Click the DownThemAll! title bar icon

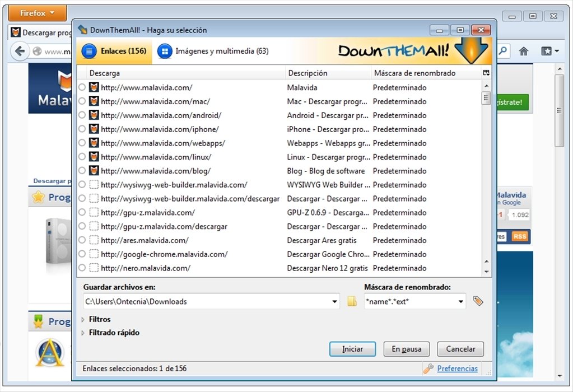coord(82,30)
